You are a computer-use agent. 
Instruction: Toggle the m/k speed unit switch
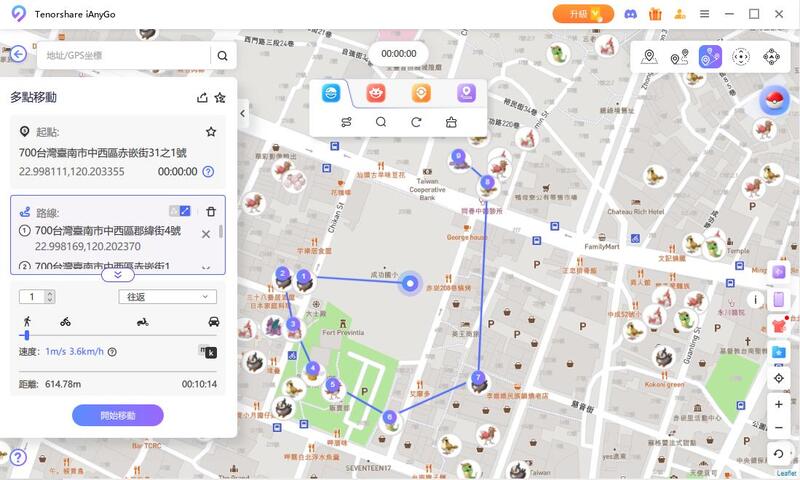click(x=208, y=351)
